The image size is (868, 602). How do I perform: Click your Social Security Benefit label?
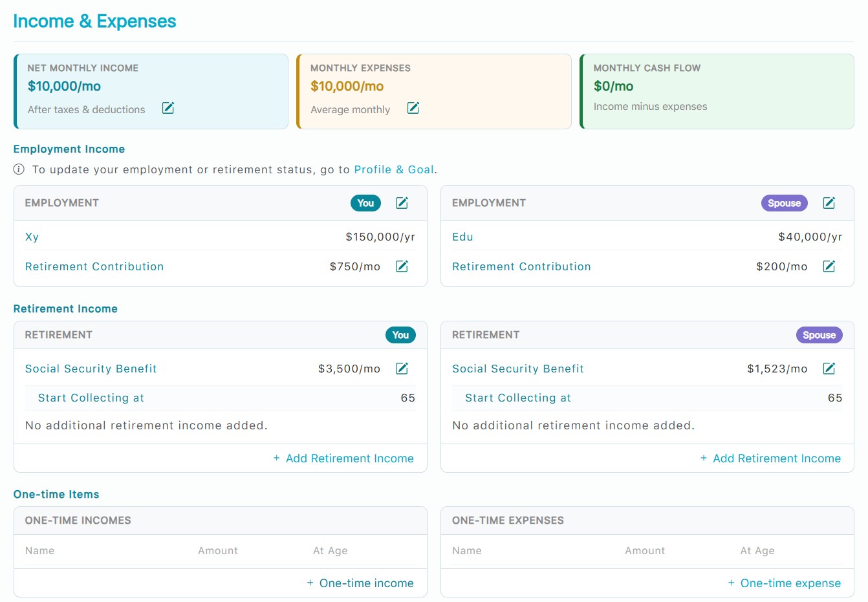[x=91, y=369]
